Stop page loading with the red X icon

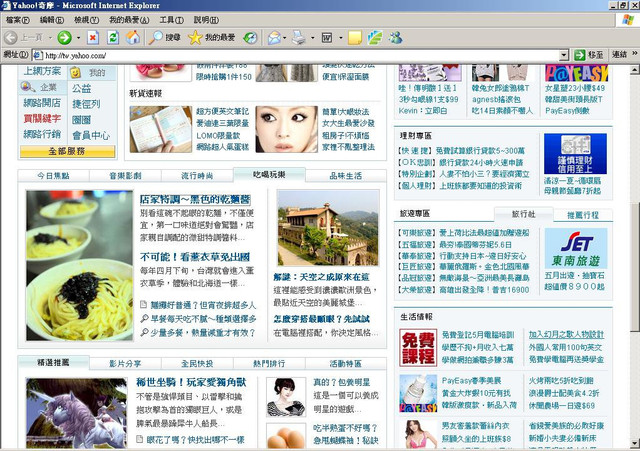[x=93, y=38]
